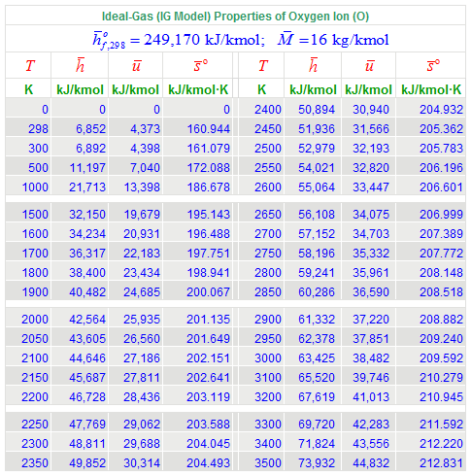Click the enthalpy value 38,400
Viewport: 471px width, 476px height.
pos(87,273)
